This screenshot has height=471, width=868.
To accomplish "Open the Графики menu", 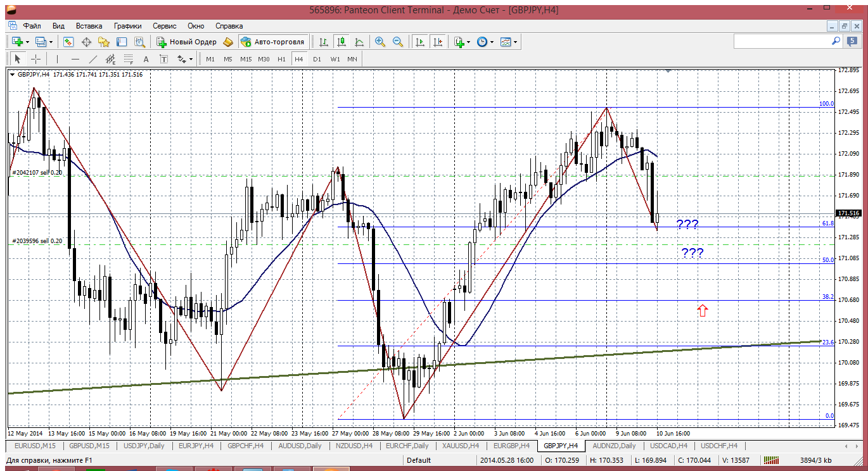I will 127,26.
